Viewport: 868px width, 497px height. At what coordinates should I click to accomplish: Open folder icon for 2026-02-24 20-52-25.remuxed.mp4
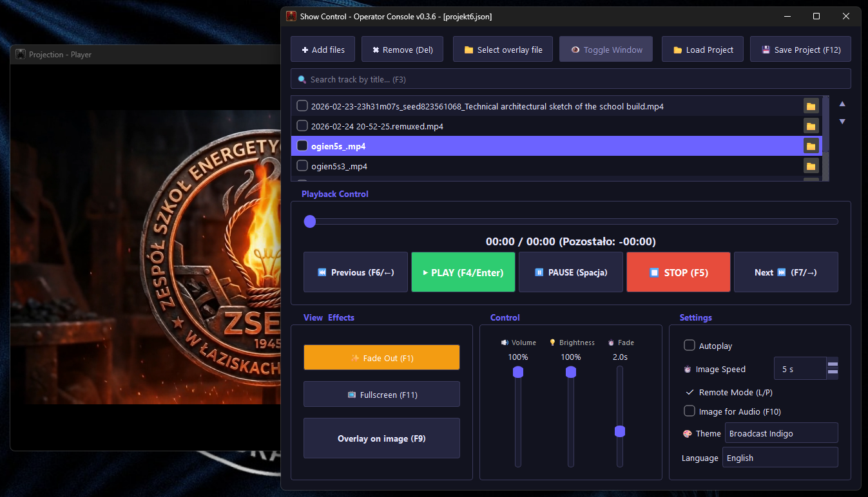811,126
